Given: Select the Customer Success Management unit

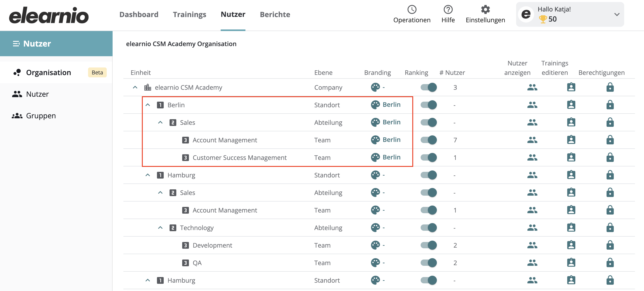Looking at the screenshot, I should [240, 158].
